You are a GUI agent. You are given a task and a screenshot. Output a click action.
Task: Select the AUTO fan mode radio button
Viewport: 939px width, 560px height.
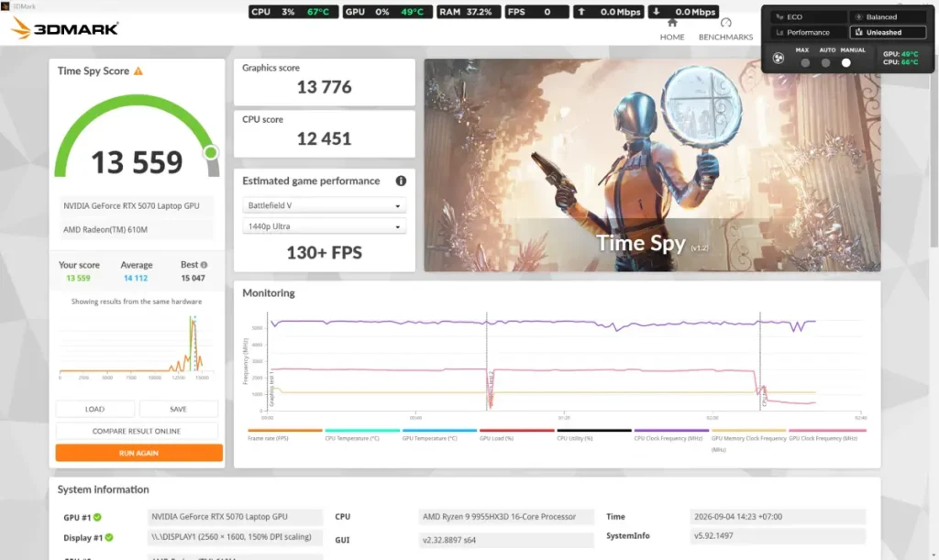click(x=826, y=63)
